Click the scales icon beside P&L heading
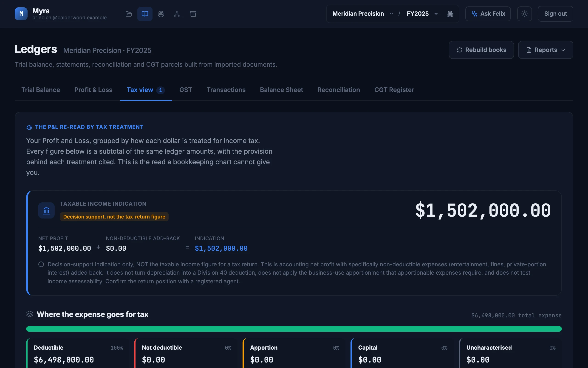 [29, 127]
